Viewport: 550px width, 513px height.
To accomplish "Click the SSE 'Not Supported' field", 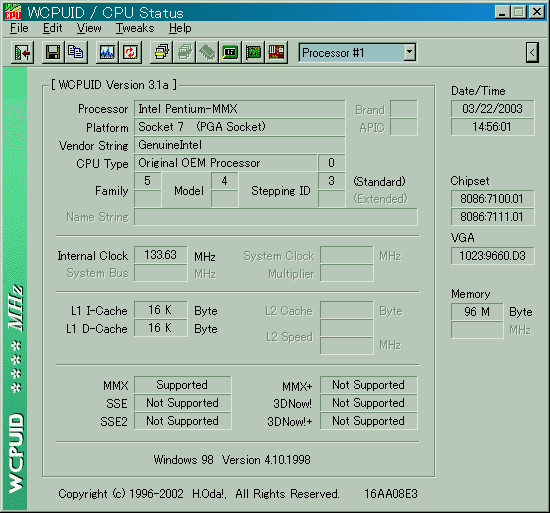I will (182, 403).
